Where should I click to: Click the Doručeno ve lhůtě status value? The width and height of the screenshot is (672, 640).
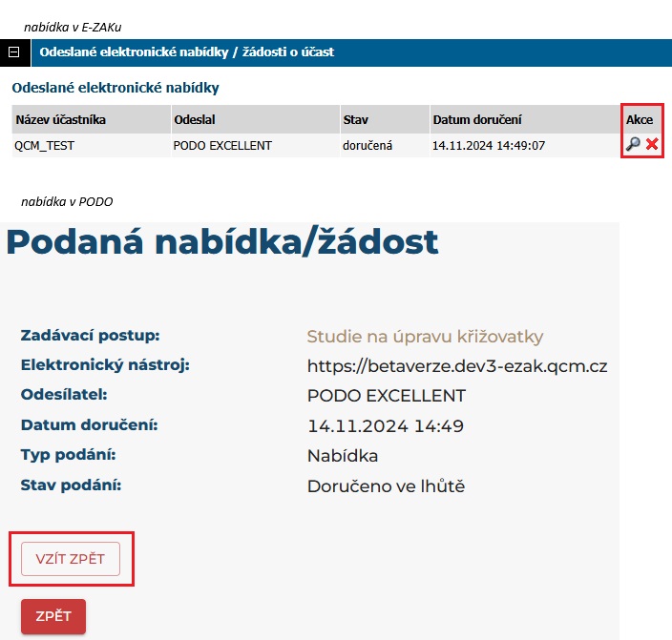coord(386,485)
